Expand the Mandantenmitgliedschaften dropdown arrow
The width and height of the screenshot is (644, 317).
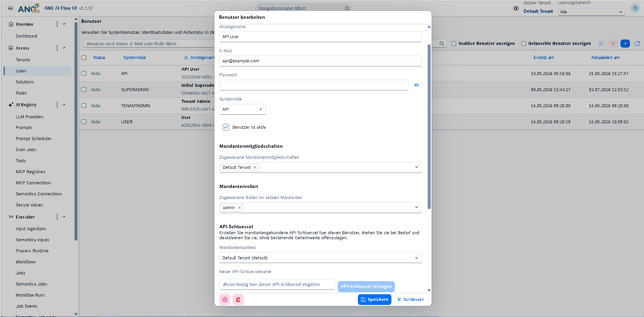click(x=416, y=167)
